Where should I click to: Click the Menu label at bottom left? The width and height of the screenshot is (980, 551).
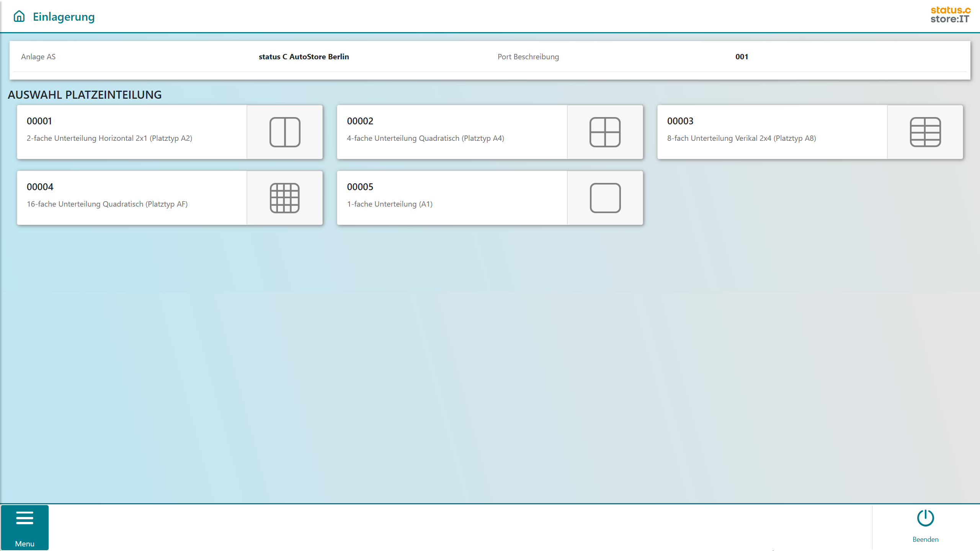point(25,544)
